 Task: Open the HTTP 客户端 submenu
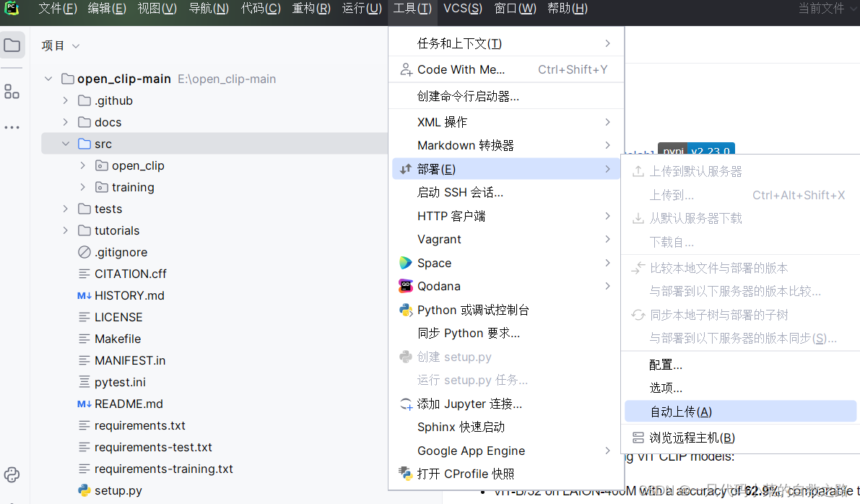pyautogui.click(x=506, y=216)
